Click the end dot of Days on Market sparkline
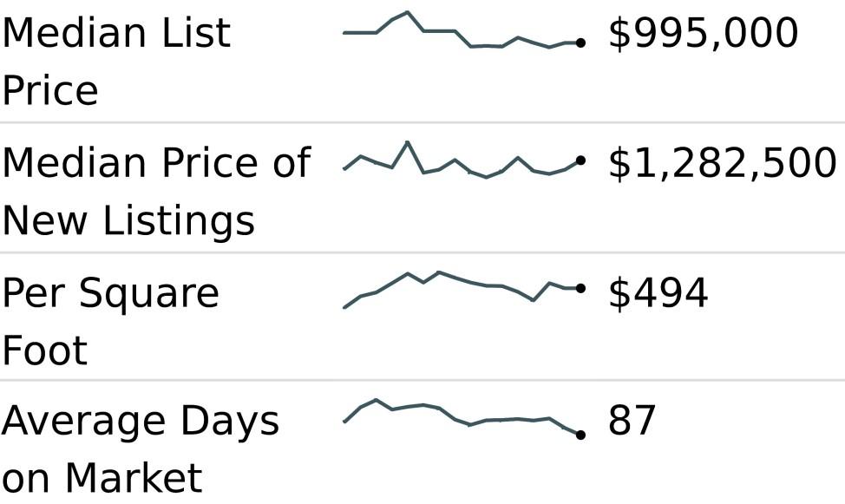The width and height of the screenshot is (845, 504). (580, 435)
